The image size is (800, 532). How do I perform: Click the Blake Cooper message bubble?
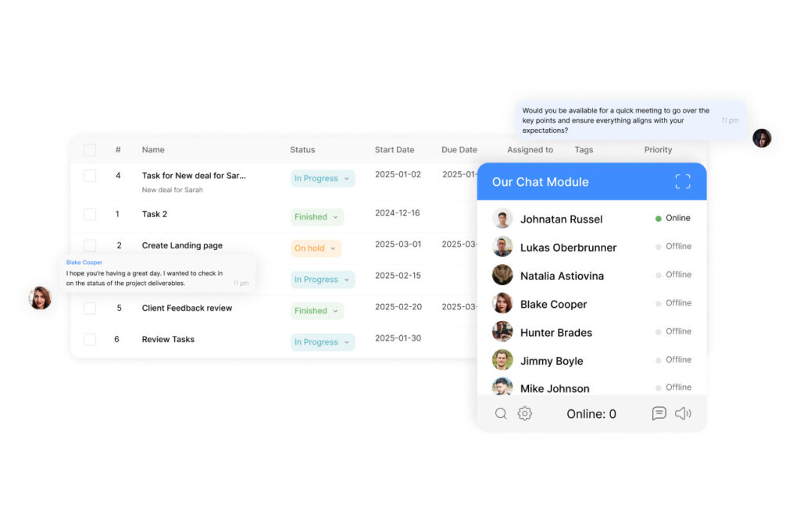point(157,273)
